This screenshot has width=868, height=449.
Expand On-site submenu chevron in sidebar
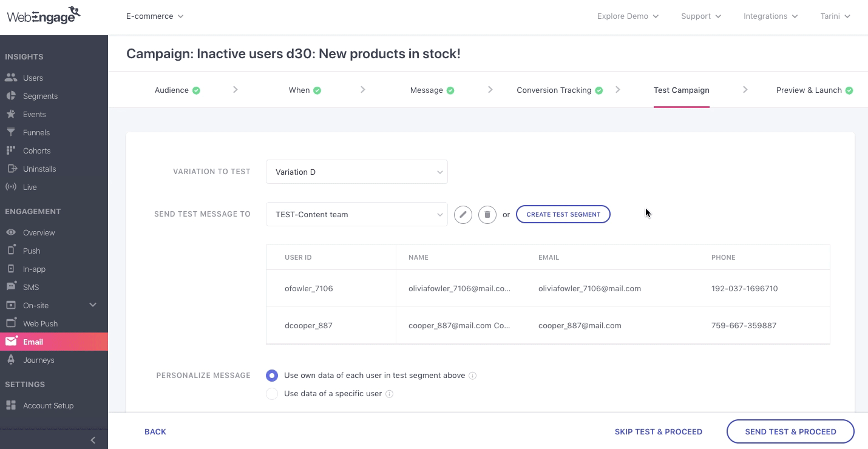pos(93,305)
